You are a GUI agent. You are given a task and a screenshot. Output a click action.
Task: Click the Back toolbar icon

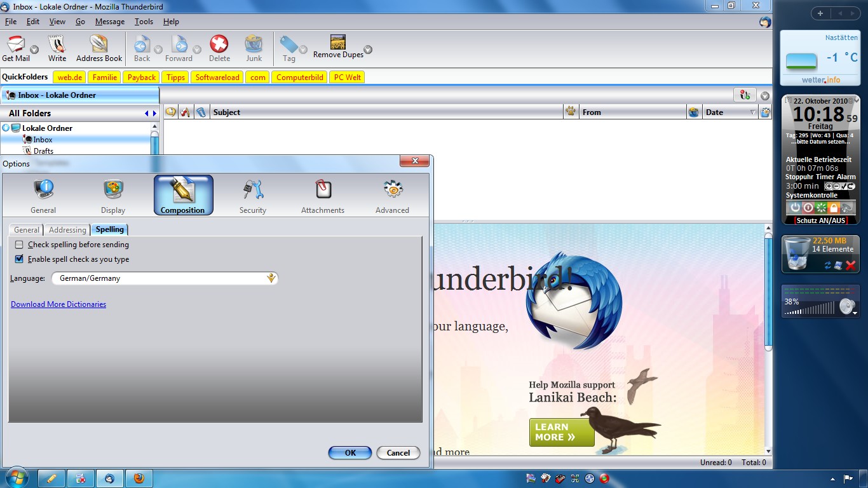pos(142,49)
